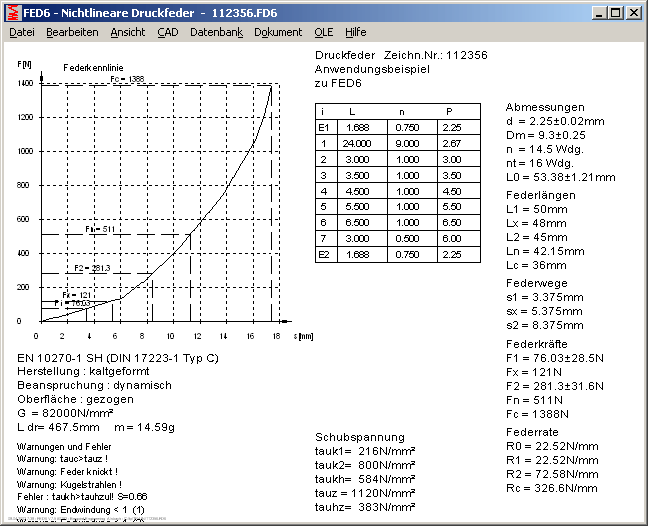Open the Datei menu
The height and width of the screenshot is (526, 648).
tap(22, 32)
